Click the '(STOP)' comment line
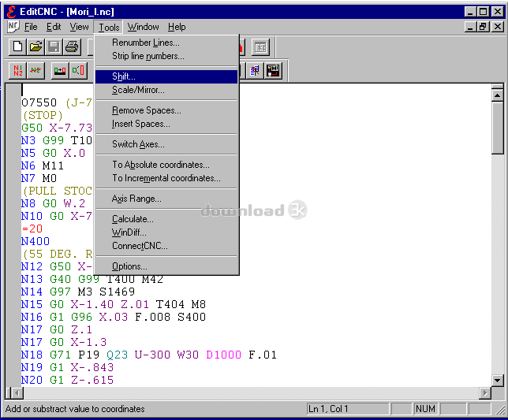This screenshot has width=508, height=420. [x=42, y=116]
